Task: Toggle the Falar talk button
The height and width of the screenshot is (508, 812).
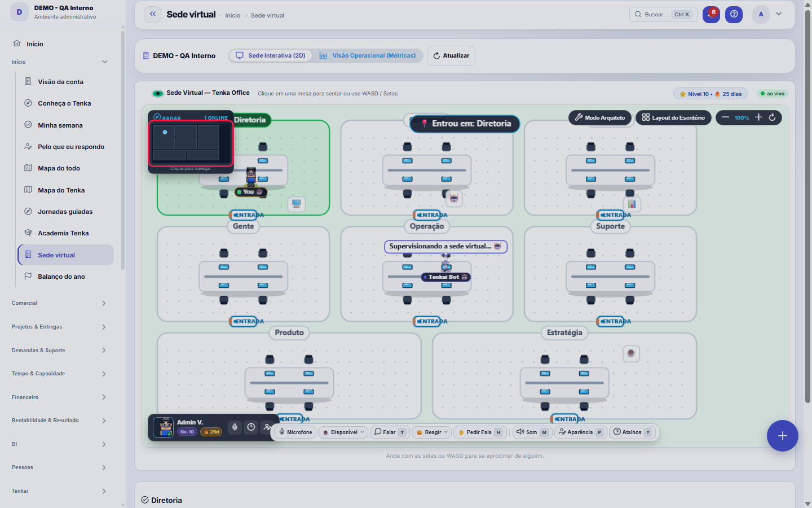Action: 390,432
